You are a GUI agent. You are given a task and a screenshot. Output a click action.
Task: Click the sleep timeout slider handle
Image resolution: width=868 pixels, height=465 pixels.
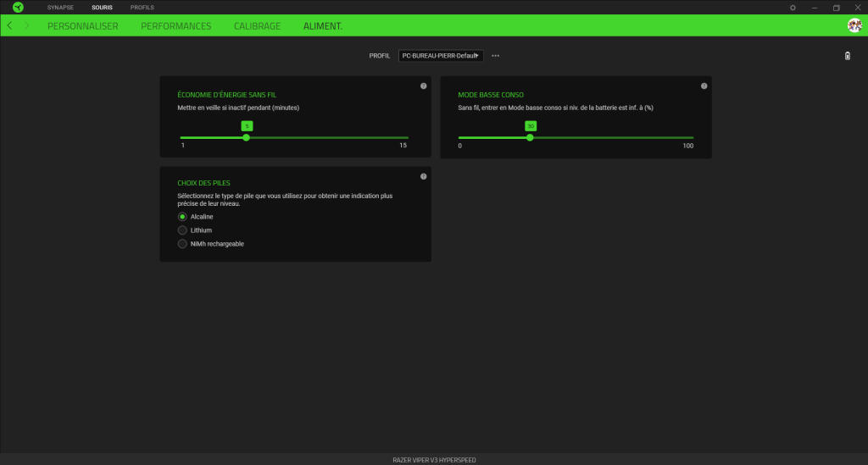pyautogui.click(x=247, y=137)
